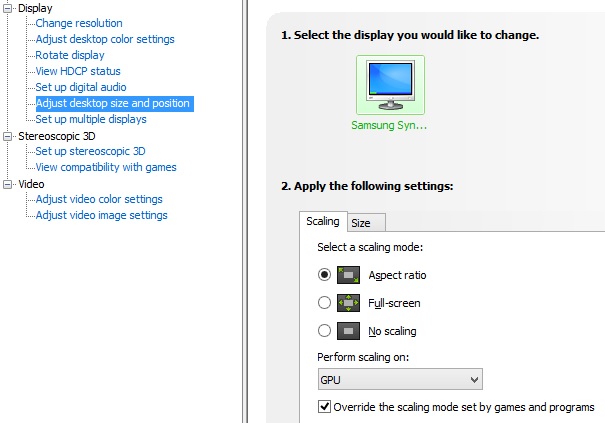Go to Adjust desktop color settings

click(x=105, y=39)
